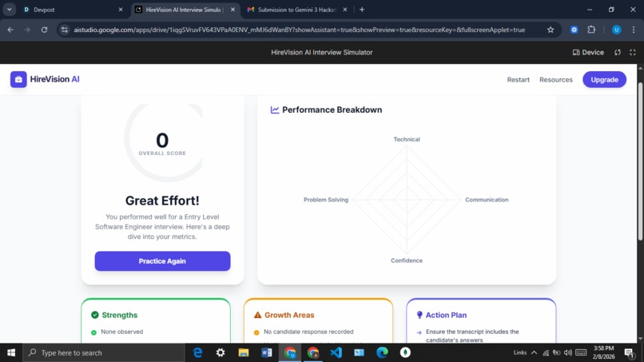
Task: Click the Technical axis label on radar chart
Action: (x=407, y=139)
